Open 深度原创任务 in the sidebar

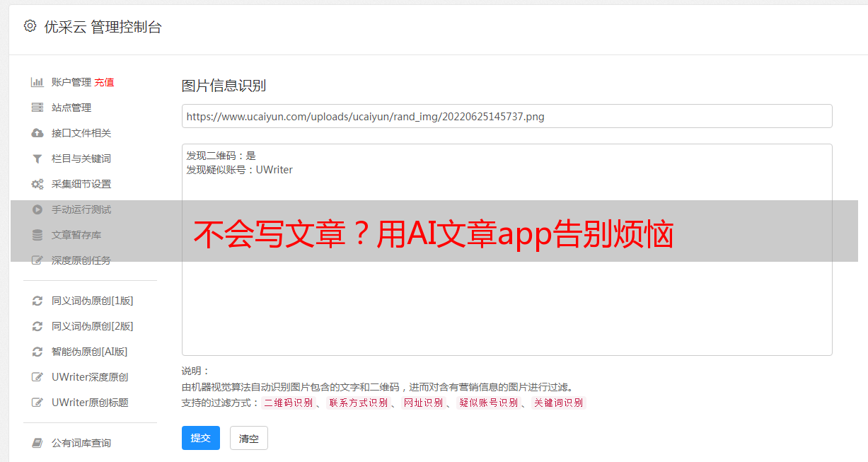(81, 260)
